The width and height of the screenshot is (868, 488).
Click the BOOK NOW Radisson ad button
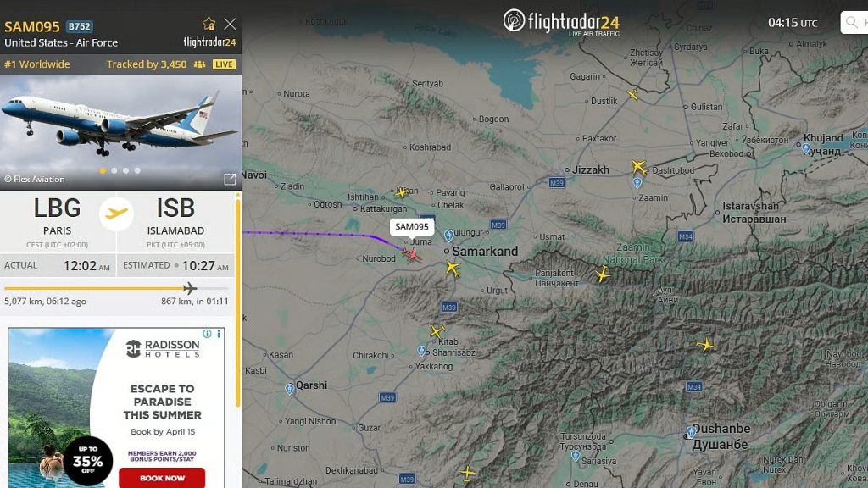point(162,478)
